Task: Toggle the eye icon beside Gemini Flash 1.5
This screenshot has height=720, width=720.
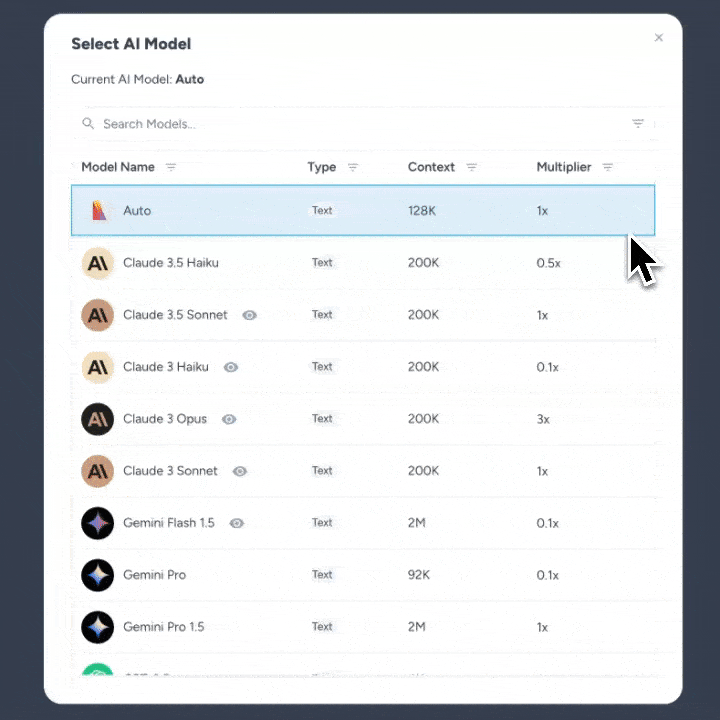Action: point(236,523)
